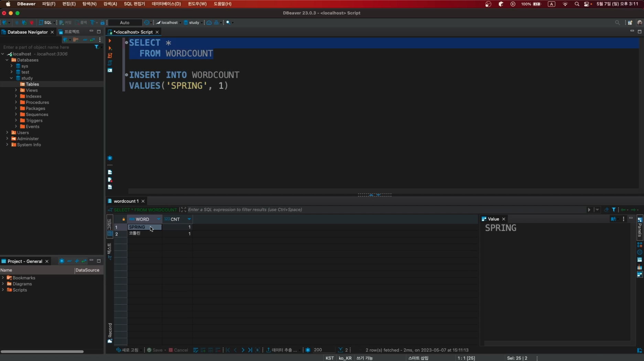Open CNT column sort dropdown arrow
The width and height of the screenshot is (644, 361).
click(x=189, y=219)
